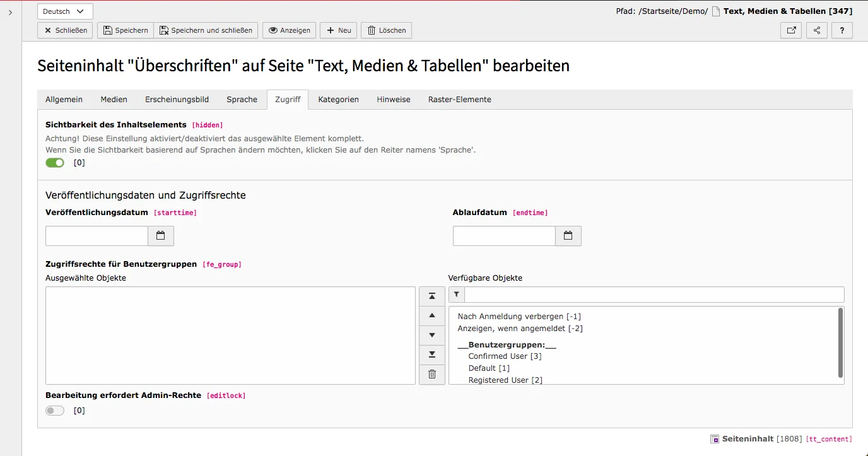The image size is (868, 456).
Task: Click the trash icon below the arrow buttons
Action: (431, 374)
